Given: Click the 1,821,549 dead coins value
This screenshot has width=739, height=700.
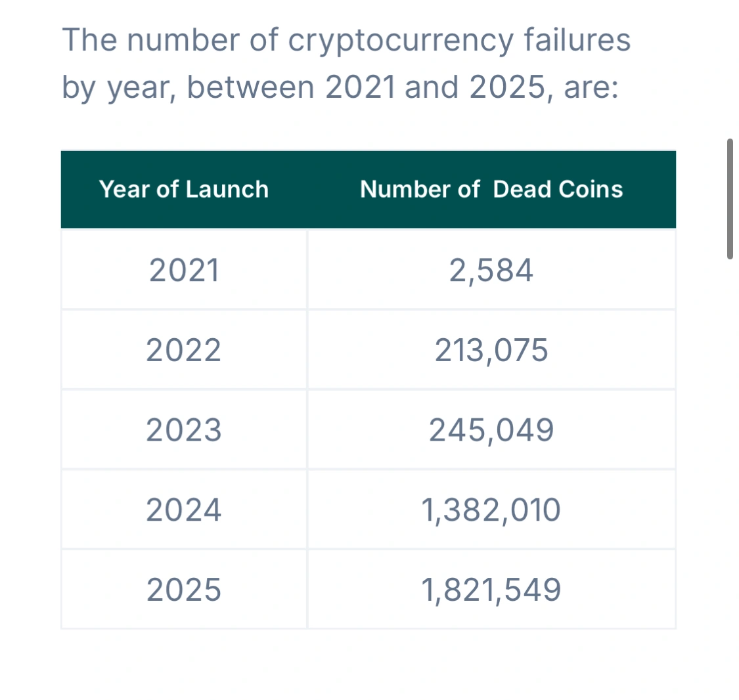Looking at the screenshot, I should (x=491, y=589).
